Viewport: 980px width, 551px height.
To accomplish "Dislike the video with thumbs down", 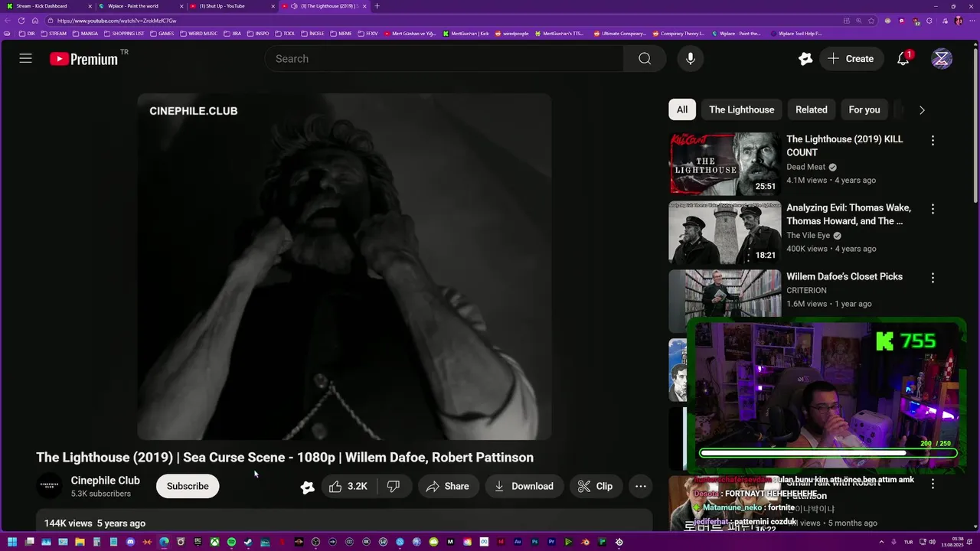I will (x=394, y=486).
